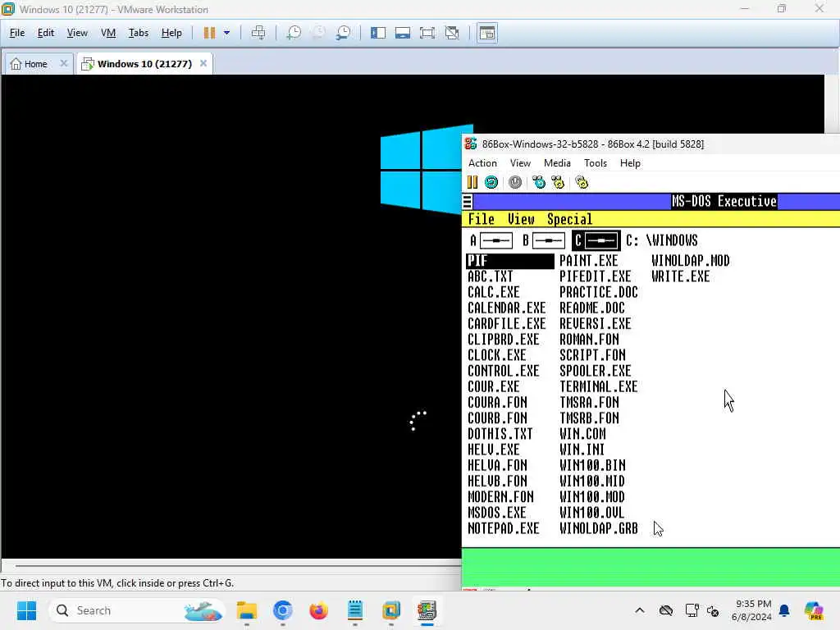Image resolution: width=840 pixels, height=630 pixels.
Task: Select PAINT.EXE in the file list
Action: pos(589,261)
